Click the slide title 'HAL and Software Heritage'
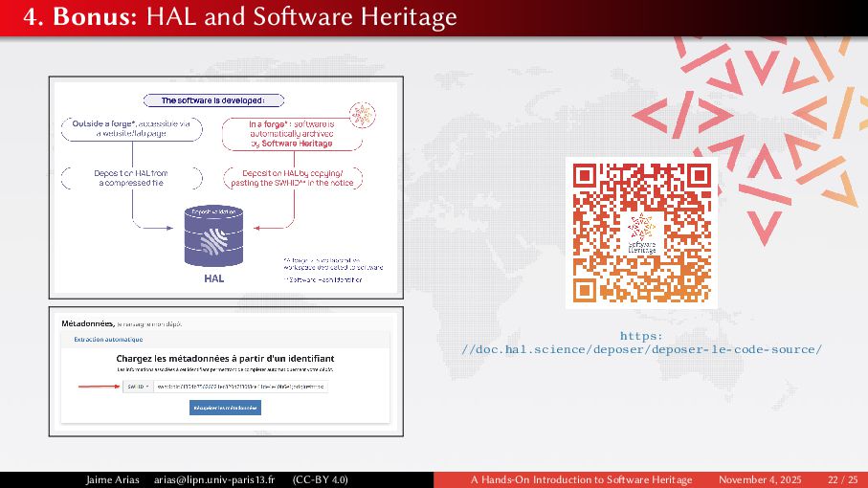 coord(301,16)
